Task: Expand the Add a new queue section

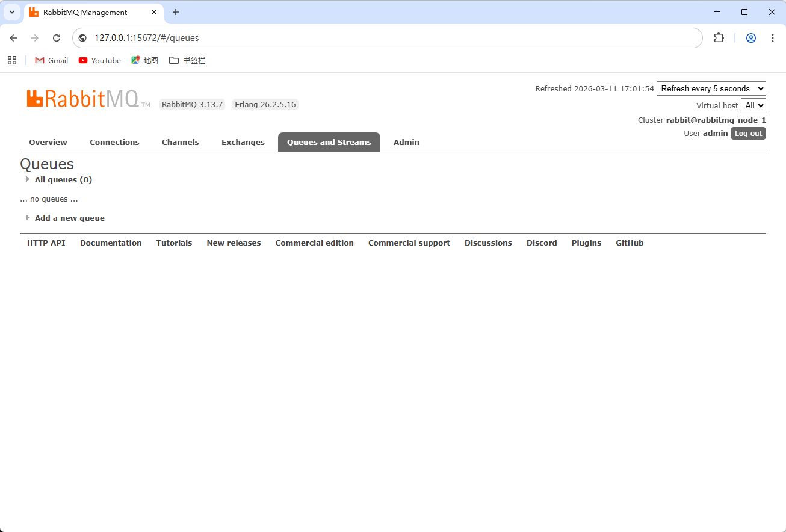Action: 70,218
